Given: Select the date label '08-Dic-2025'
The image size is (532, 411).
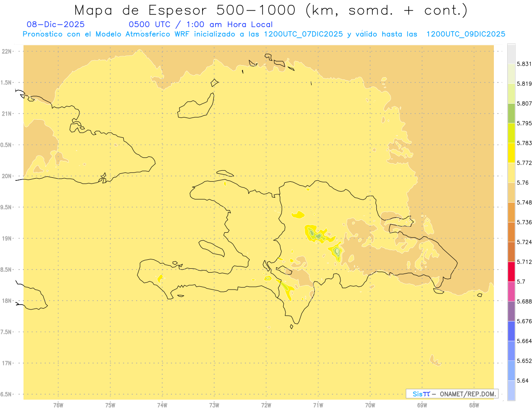Looking at the screenshot, I should pyautogui.click(x=56, y=24).
